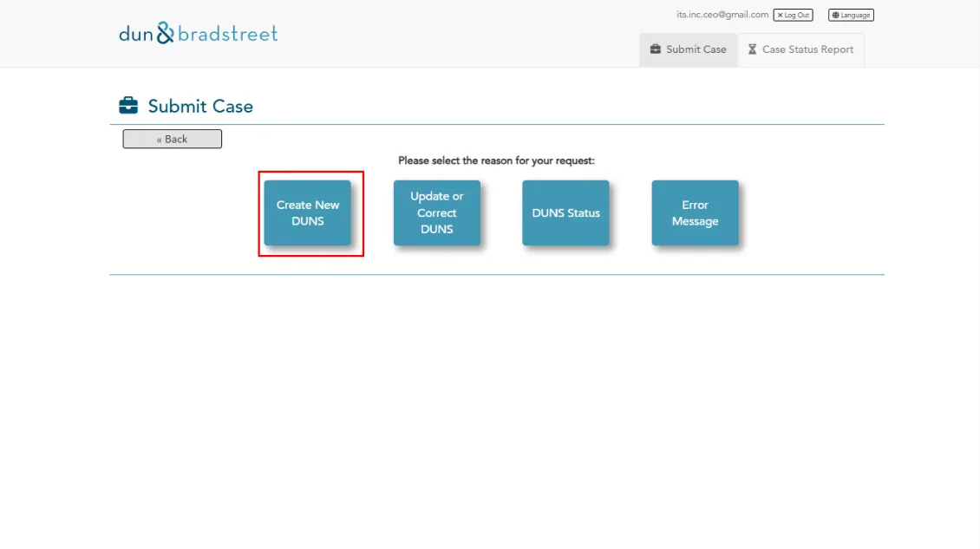The width and height of the screenshot is (980, 549).
Task: Open the Case Status Report tab
Action: (x=800, y=49)
